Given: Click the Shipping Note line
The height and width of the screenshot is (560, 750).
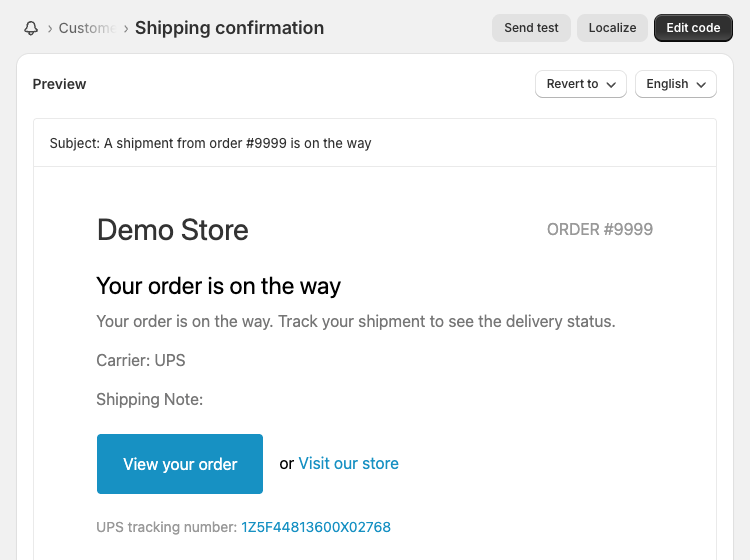Looking at the screenshot, I should click(149, 400).
